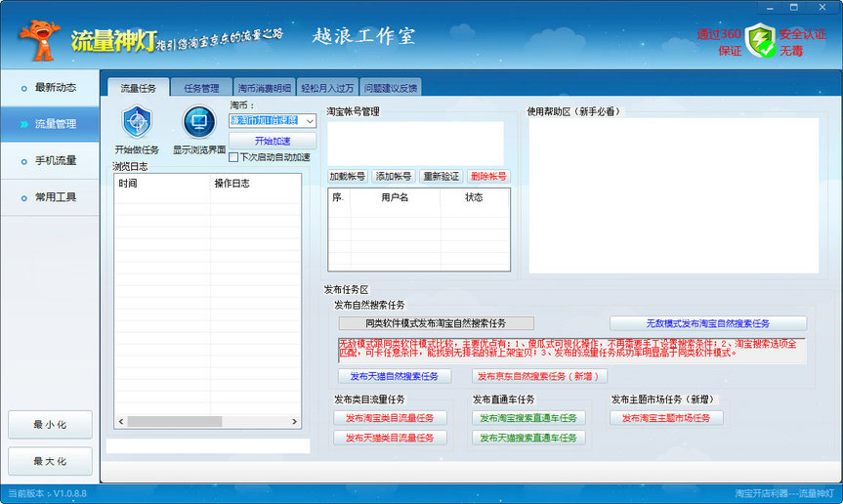Click the 显示浏览界面 monitor icon
The height and width of the screenshot is (504, 843).
(198, 123)
